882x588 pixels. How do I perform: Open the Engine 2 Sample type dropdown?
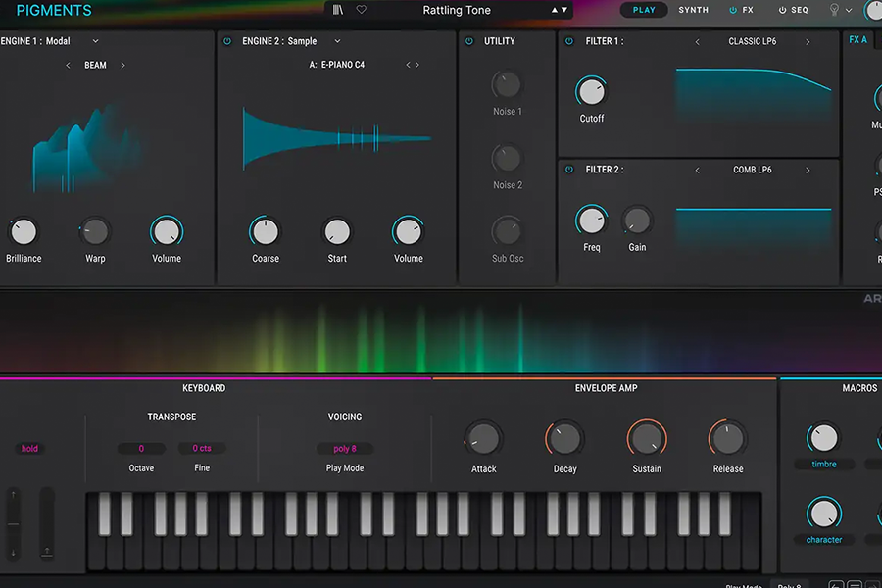[337, 41]
